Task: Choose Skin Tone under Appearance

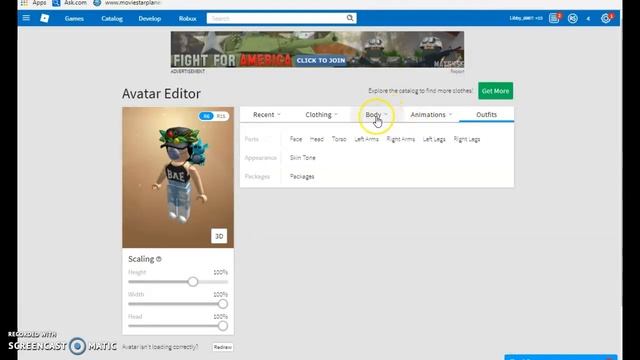Action: pyautogui.click(x=302, y=158)
